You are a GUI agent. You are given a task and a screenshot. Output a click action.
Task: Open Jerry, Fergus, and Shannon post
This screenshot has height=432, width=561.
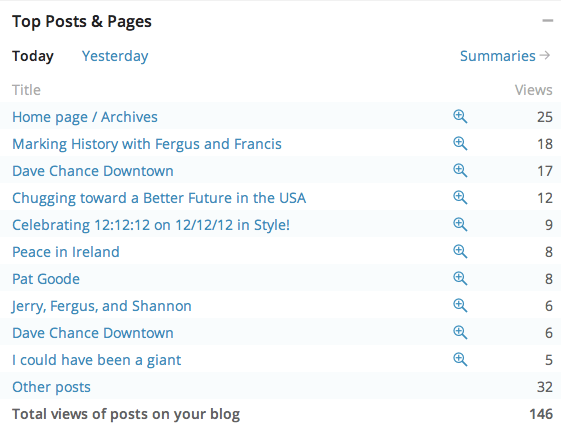[x=102, y=306]
